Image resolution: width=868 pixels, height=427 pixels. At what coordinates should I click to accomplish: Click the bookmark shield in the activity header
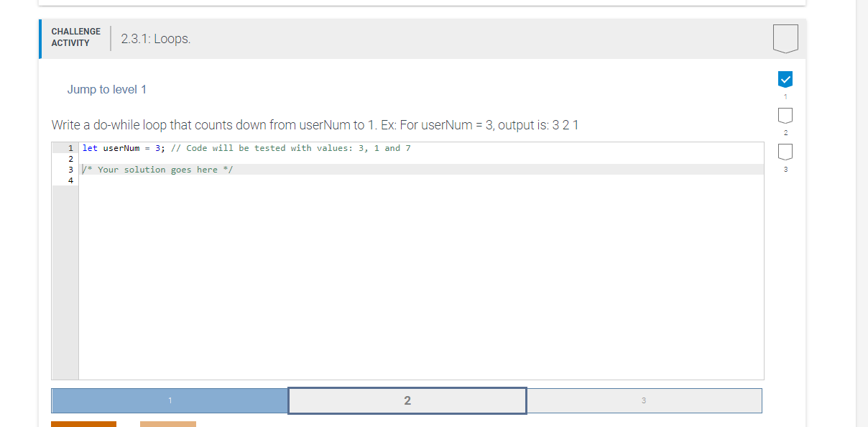[785, 39]
